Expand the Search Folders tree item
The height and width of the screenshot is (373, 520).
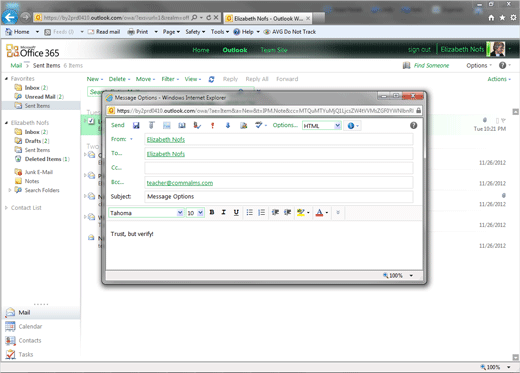coord(10,190)
